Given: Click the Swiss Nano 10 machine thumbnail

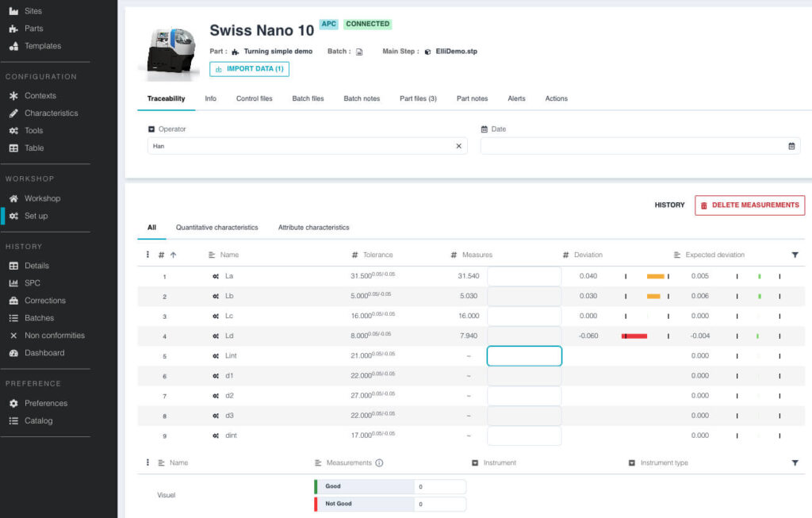Looking at the screenshot, I should (x=170, y=52).
